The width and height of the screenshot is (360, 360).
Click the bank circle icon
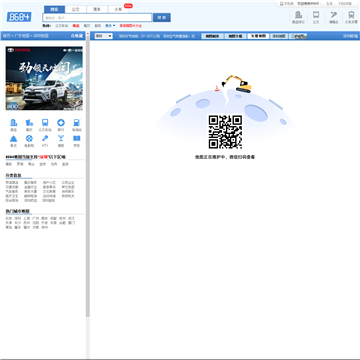point(61,123)
